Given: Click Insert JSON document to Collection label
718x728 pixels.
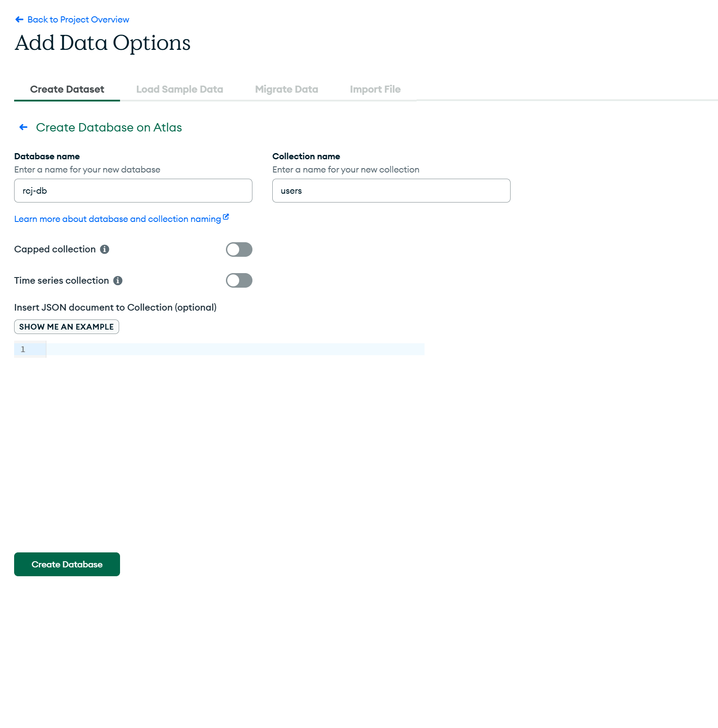Looking at the screenshot, I should (x=115, y=308).
